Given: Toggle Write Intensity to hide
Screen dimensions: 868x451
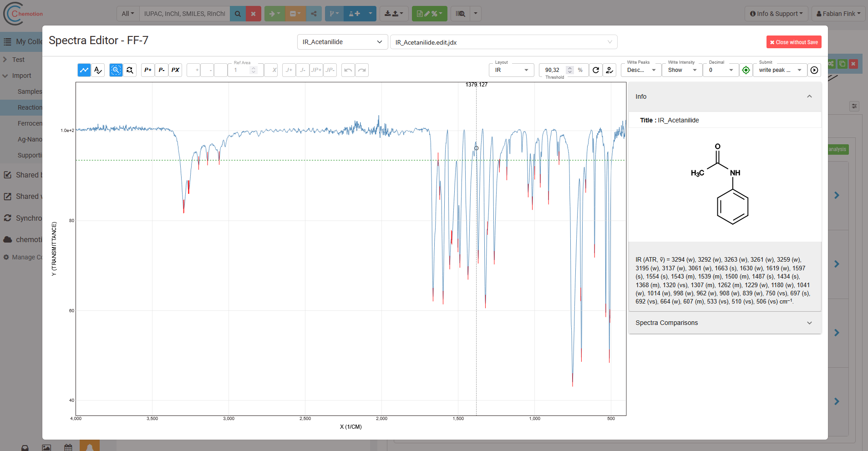Looking at the screenshot, I should tap(681, 70).
